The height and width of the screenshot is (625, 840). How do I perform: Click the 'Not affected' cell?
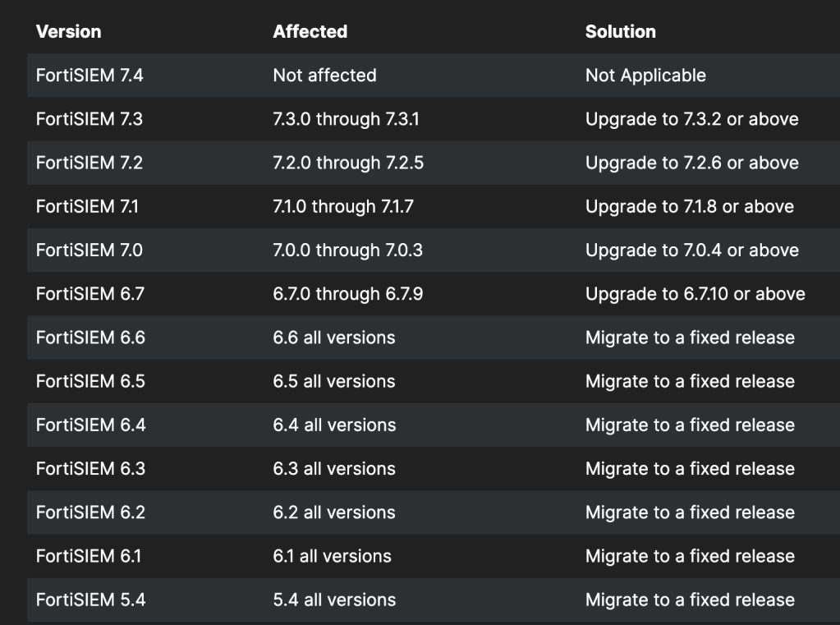pos(324,76)
